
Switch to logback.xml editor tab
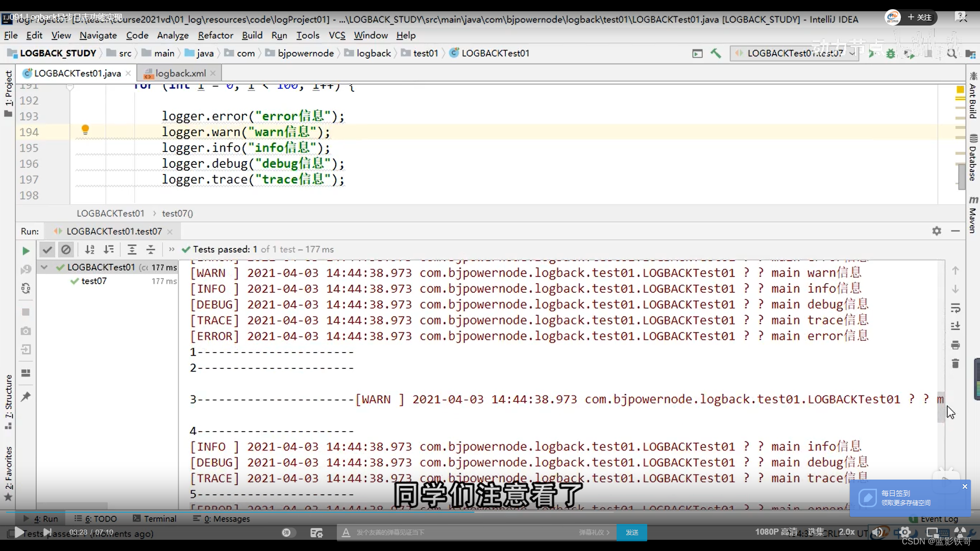click(x=181, y=73)
